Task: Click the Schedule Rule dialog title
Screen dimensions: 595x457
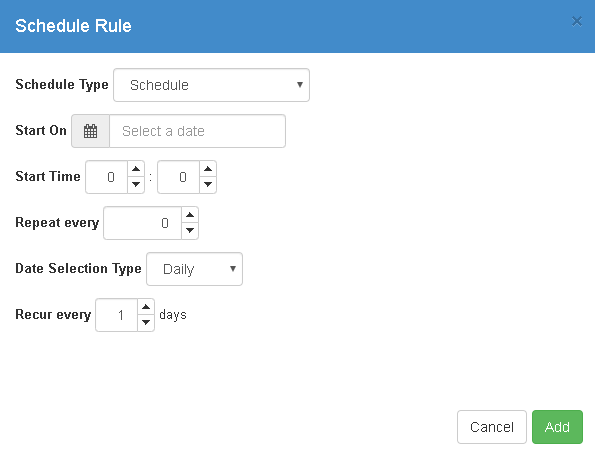Action: (x=73, y=26)
